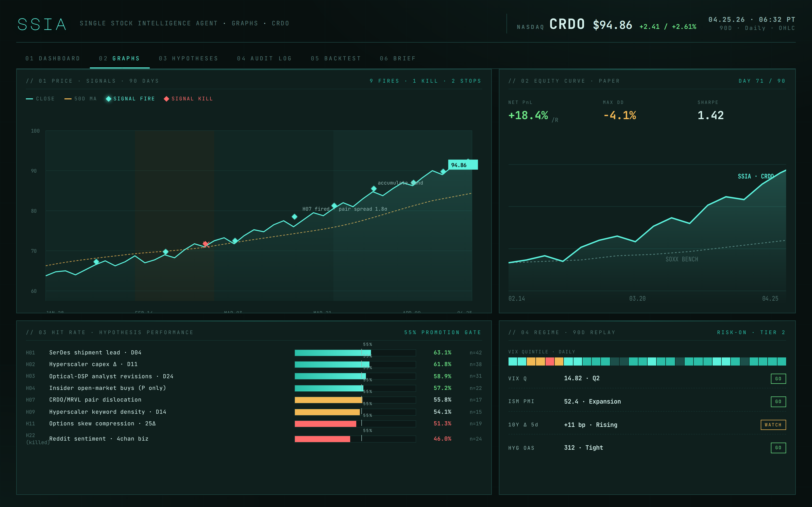Image resolution: width=812 pixels, height=507 pixels.
Task: Open the 01 Dashboard tab
Action: pos(53,58)
